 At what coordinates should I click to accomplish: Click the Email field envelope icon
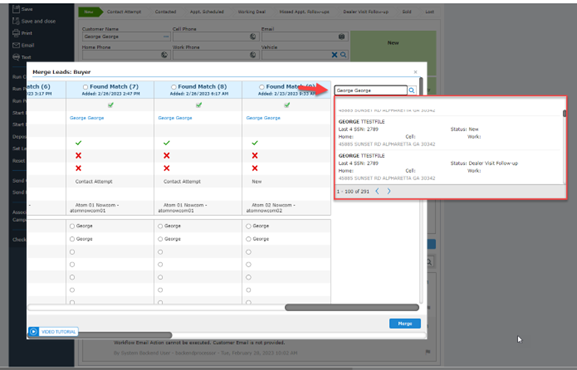[x=341, y=36]
